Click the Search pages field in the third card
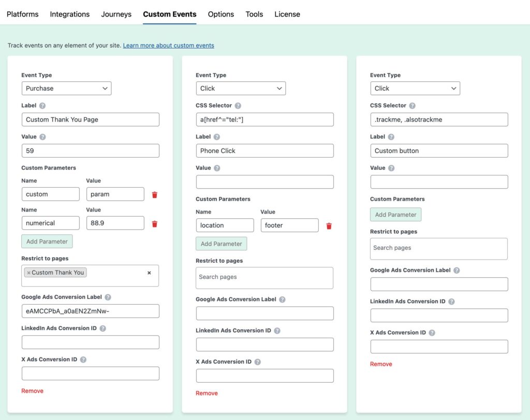This screenshot has width=530, height=420. [438, 249]
